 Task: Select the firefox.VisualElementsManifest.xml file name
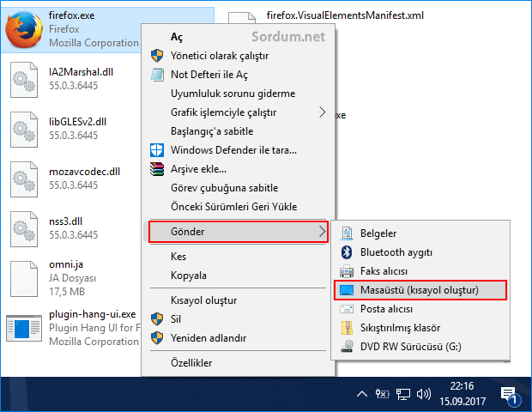345,15
